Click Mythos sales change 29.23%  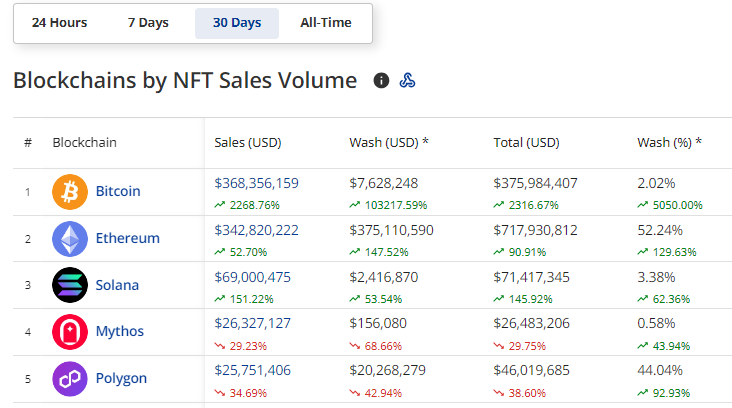click(x=248, y=346)
